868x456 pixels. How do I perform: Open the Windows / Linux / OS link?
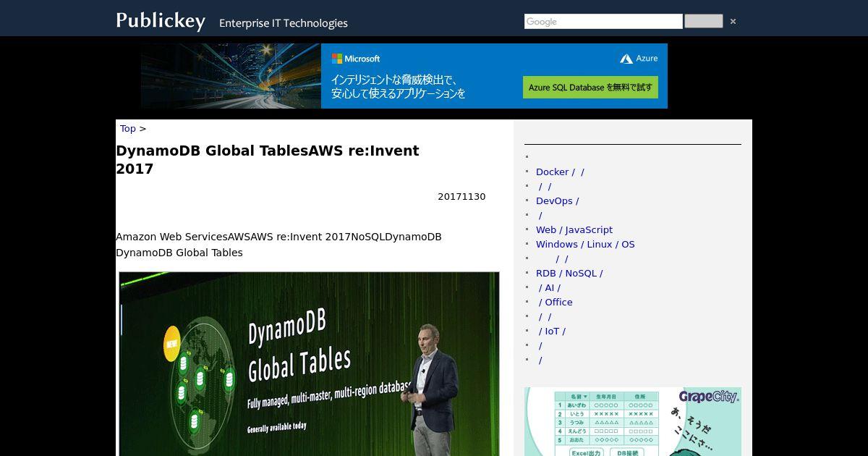[585, 244]
